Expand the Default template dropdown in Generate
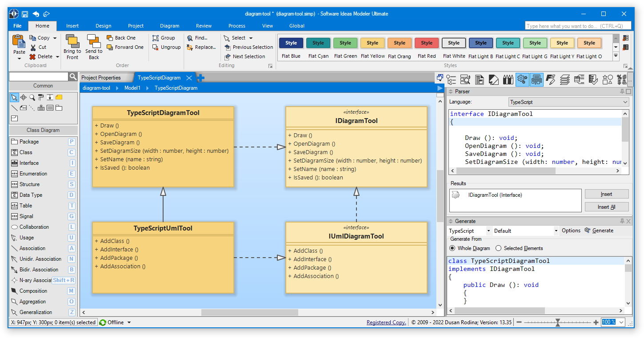The image size is (644, 338). (556, 231)
